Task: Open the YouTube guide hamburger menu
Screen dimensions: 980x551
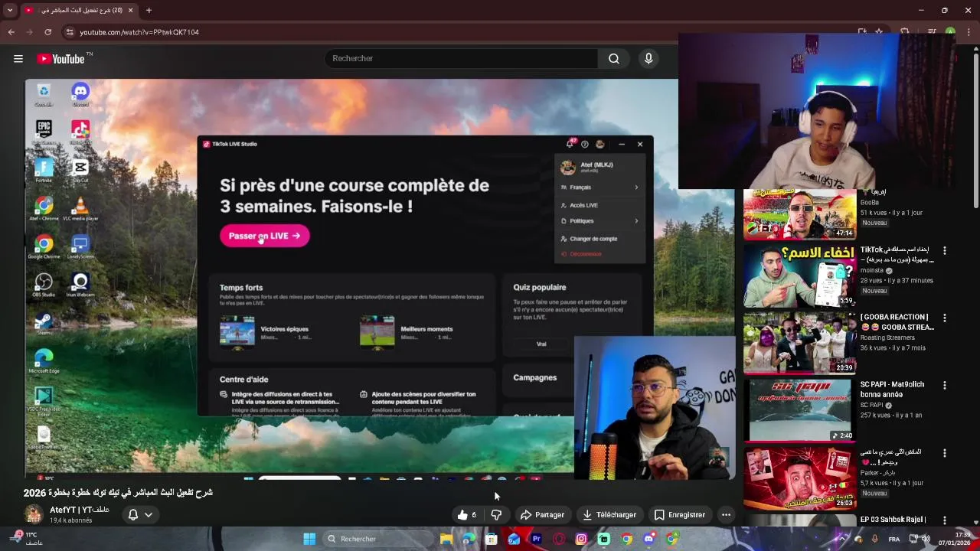Action: 18,59
